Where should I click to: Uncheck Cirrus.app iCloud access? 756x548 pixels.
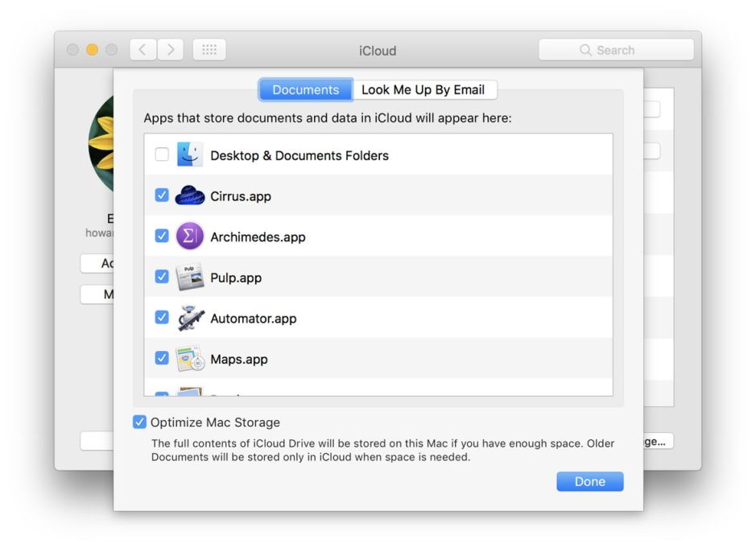point(162,196)
